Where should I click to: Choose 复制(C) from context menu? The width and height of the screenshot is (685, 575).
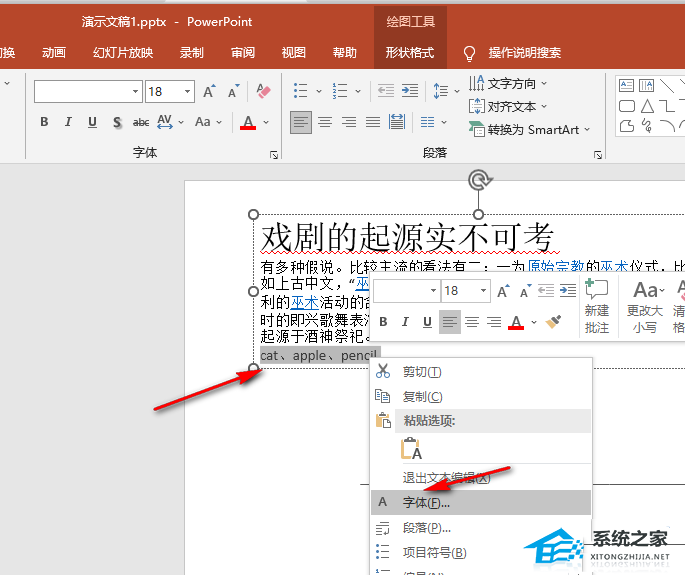tap(481, 397)
